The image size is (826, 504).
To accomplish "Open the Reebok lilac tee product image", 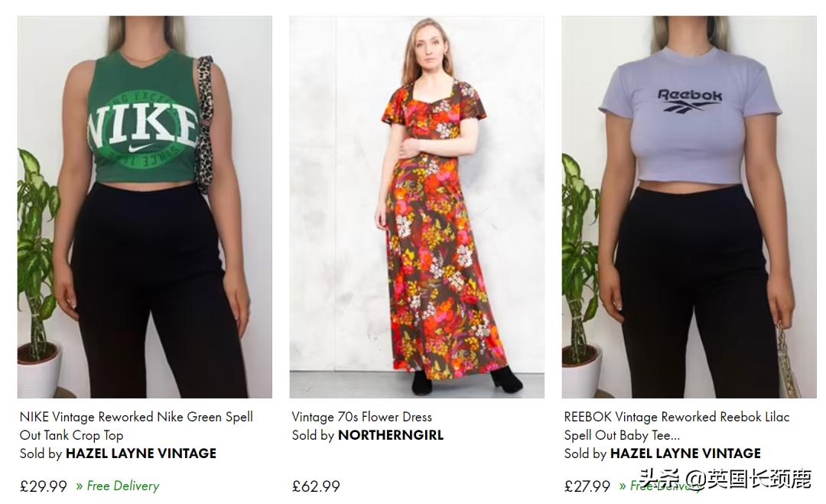I will [x=688, y=206].
